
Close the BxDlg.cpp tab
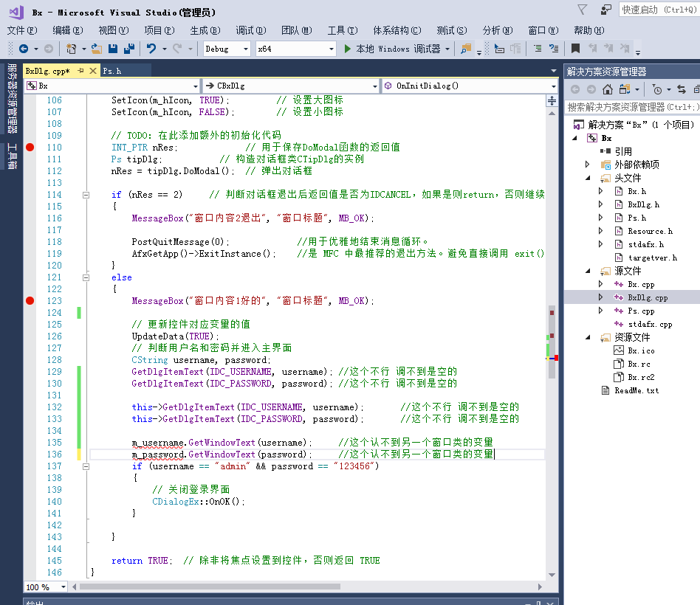[x=93, y=71]
